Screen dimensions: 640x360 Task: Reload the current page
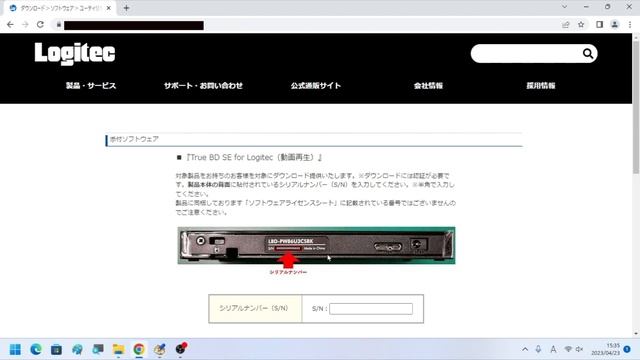pyautogui.click(x=40, y=24)
